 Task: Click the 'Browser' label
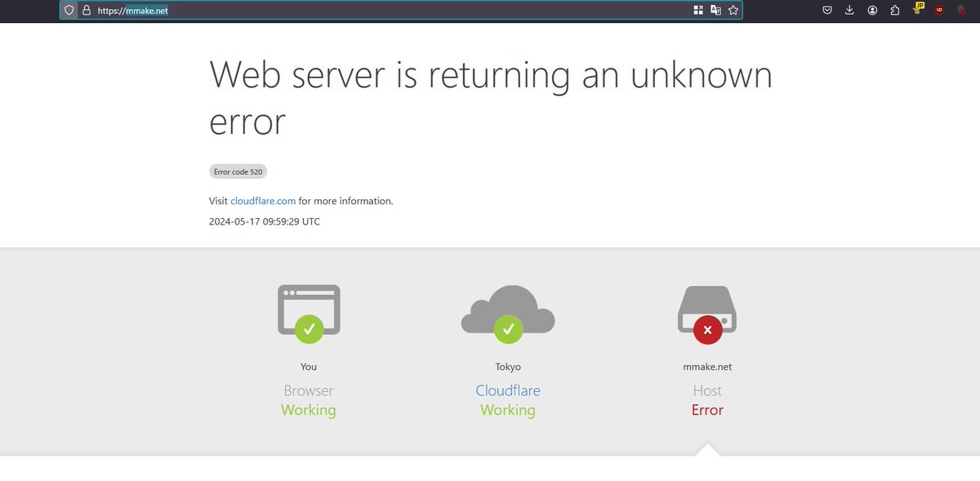tap(309, 390)
